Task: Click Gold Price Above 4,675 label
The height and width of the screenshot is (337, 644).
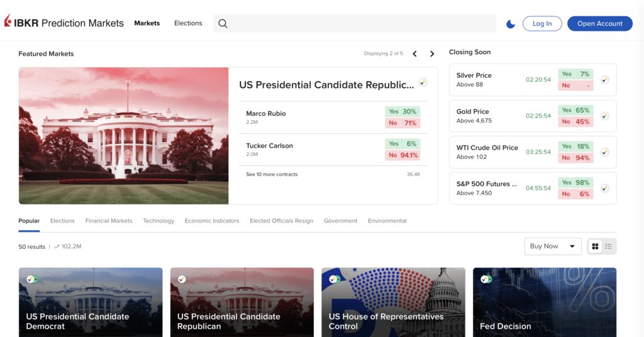Action: click(474, 116)
